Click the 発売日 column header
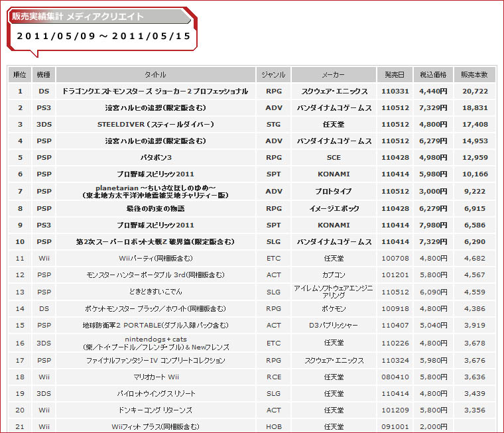504x433 pixels. tap(395, 75)
